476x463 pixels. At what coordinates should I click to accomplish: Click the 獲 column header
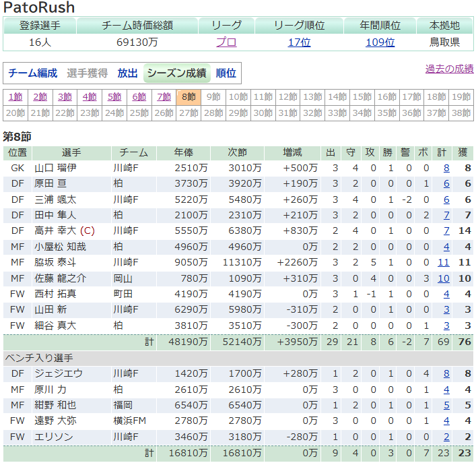click(x=463, y=152)
